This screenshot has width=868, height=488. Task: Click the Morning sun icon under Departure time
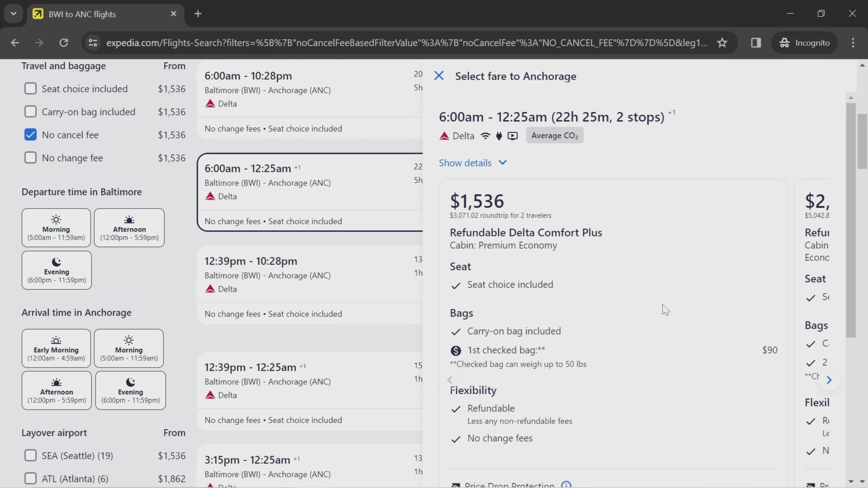(56, 220)
